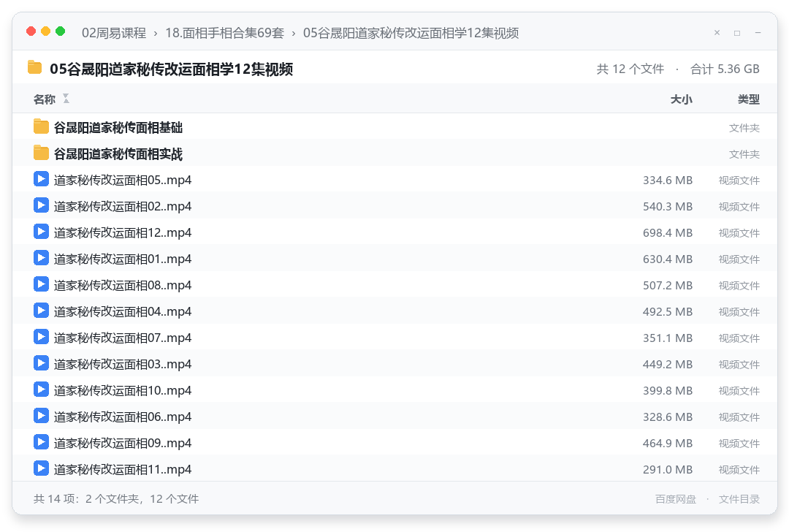Click the 464.9 MB size value

pos(667,443)
